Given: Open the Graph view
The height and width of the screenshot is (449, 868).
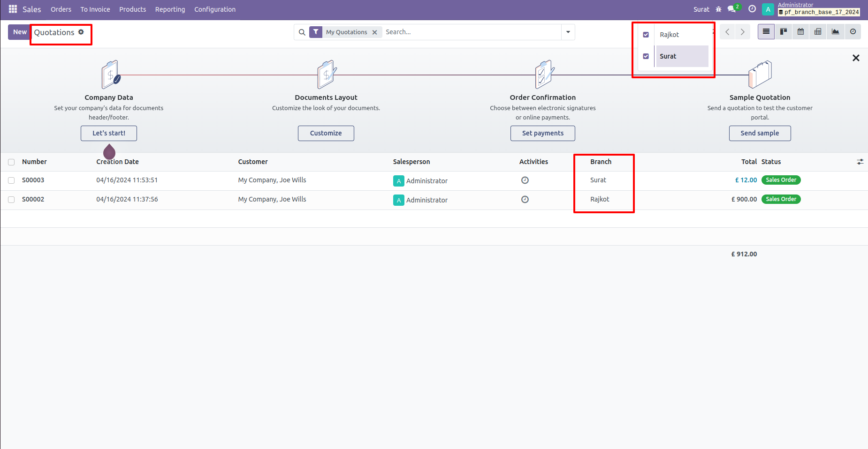Looking at the screenshot, I should [835, 32].
